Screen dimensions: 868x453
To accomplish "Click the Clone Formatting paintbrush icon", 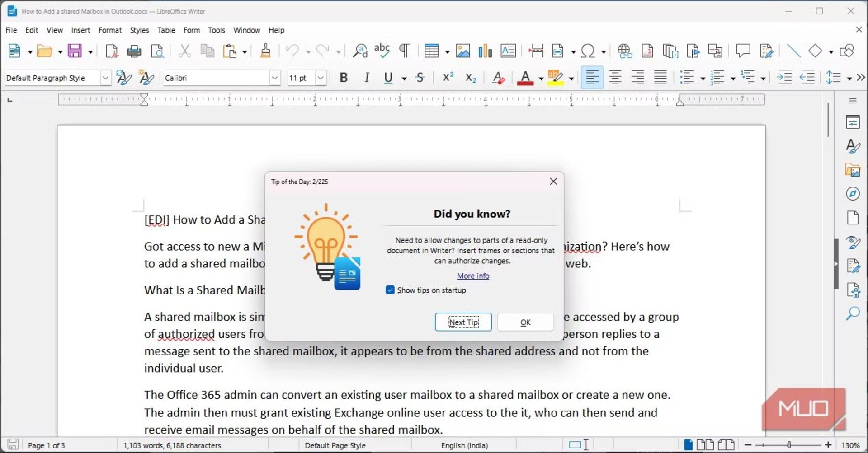I will pyautogui.click(x=265, y=51).
